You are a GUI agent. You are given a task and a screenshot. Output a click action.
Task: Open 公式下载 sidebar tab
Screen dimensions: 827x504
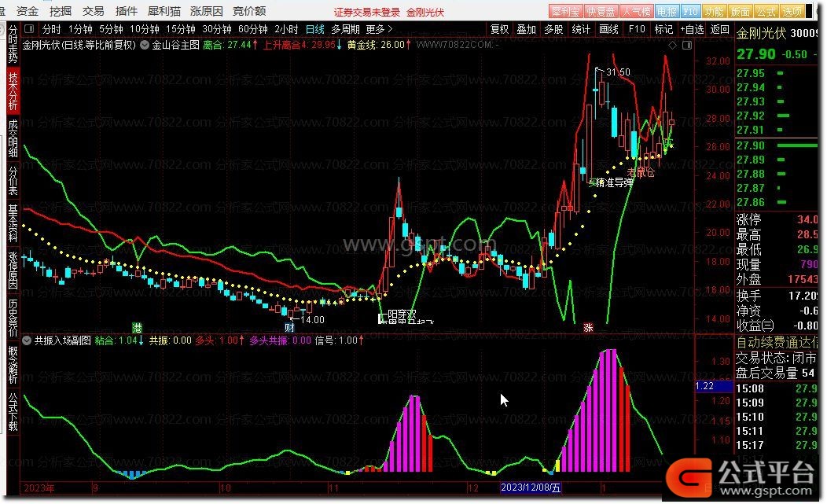(13, 412)
